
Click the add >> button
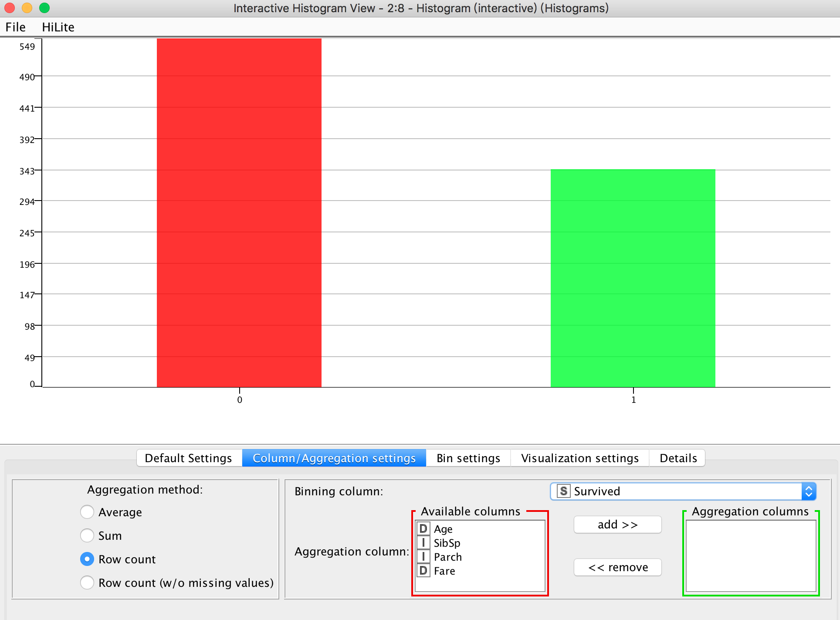pyautogui.click(x=618, y=525)
